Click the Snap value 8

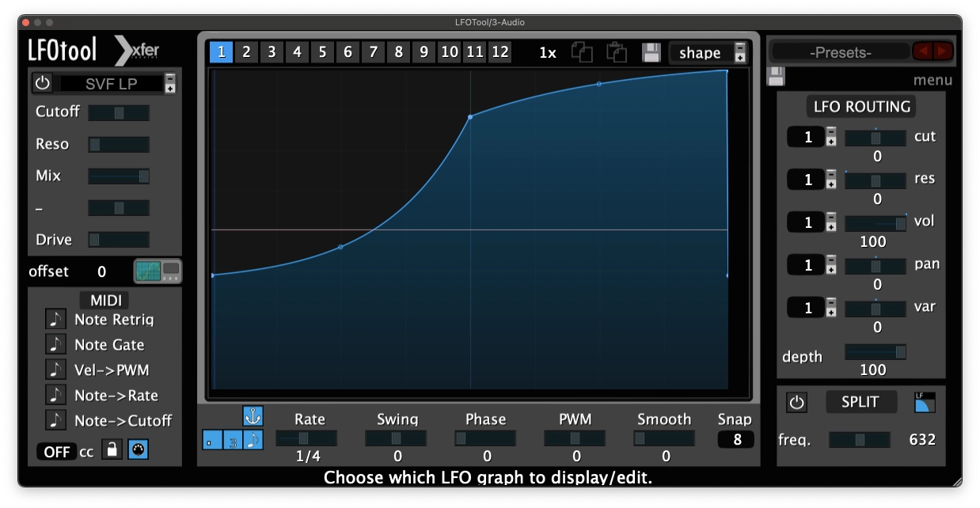pyautogui.click(x=736, y=440)
